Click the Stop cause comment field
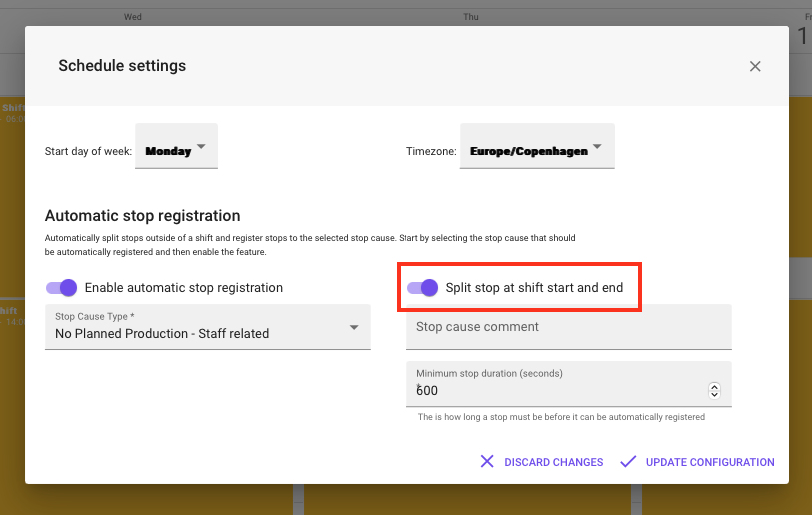The width and height of the screenshot is (812, 515). coord(569,327)
